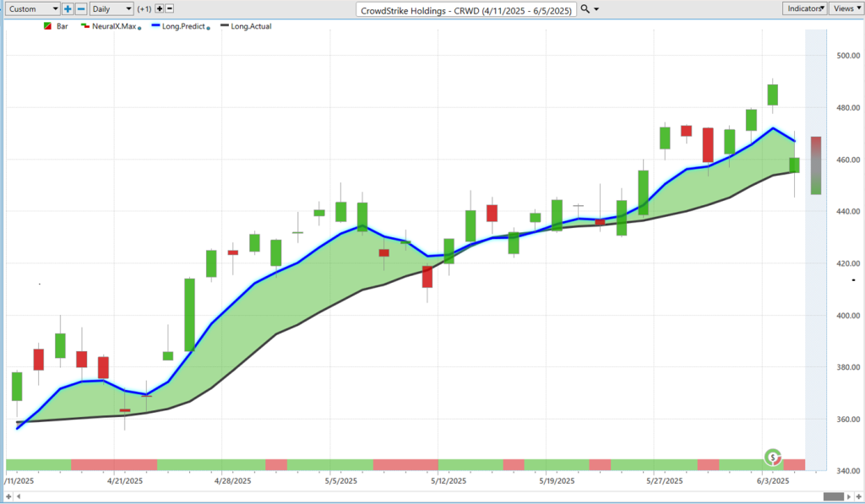Click the black plus button beside (+1)
The image size is (865, 504).
[160, 8]
